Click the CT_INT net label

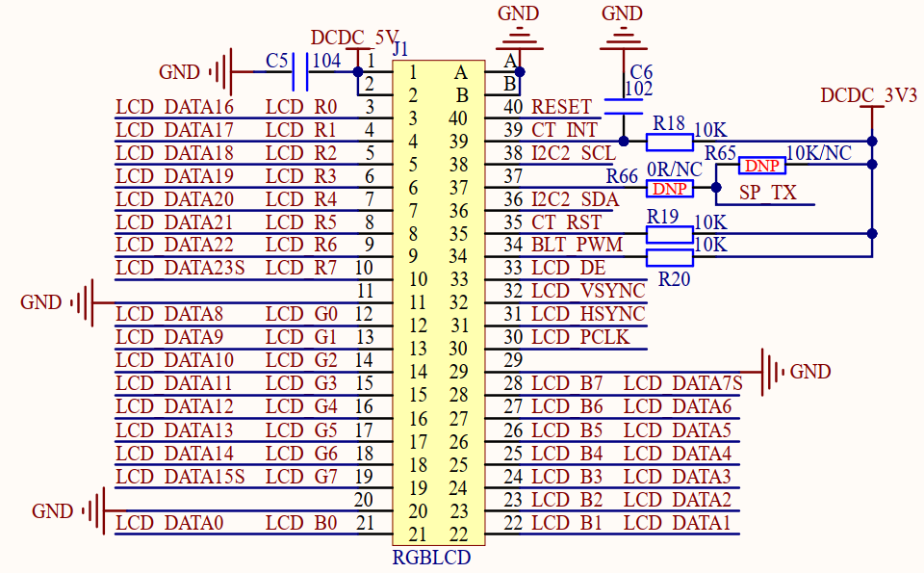click(x=565, y=130)
